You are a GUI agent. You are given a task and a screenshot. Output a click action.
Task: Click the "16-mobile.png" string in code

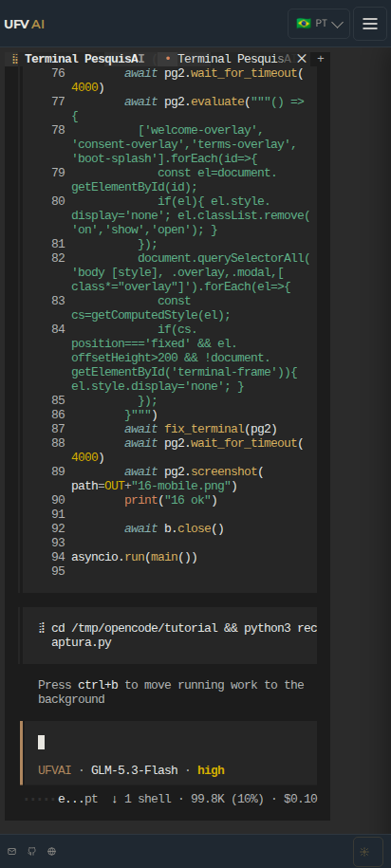pyautogui.click(x=181, y=486)
